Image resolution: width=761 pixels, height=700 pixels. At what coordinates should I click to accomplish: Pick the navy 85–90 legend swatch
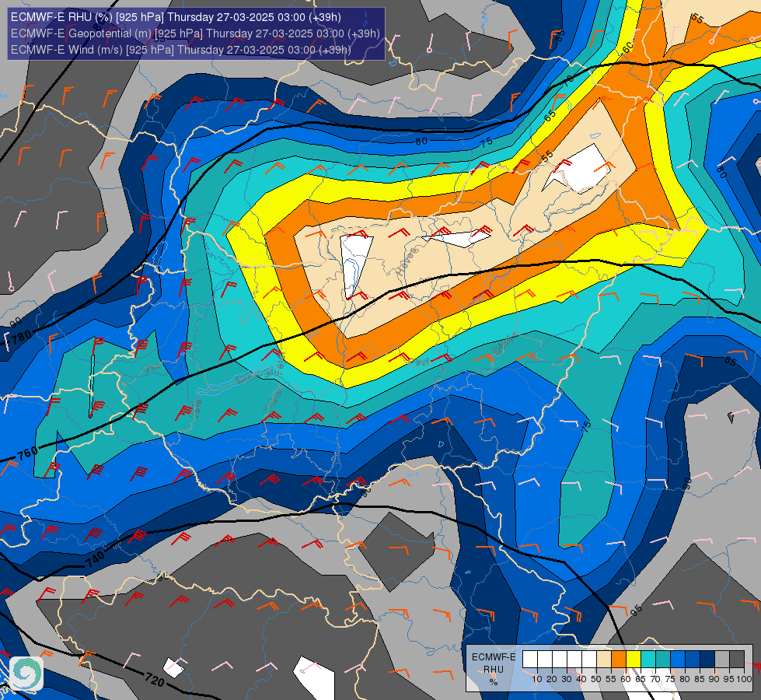click(707, 659)
